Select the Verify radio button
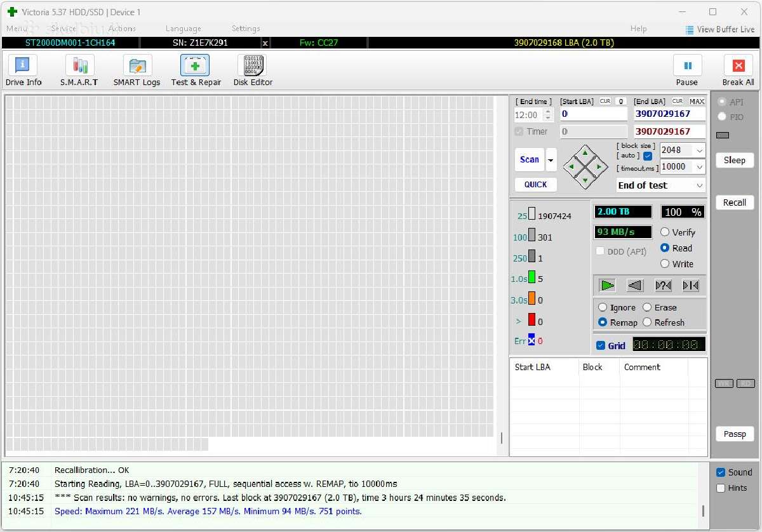This screenshot has height=532, width=762. coord(665,232)
